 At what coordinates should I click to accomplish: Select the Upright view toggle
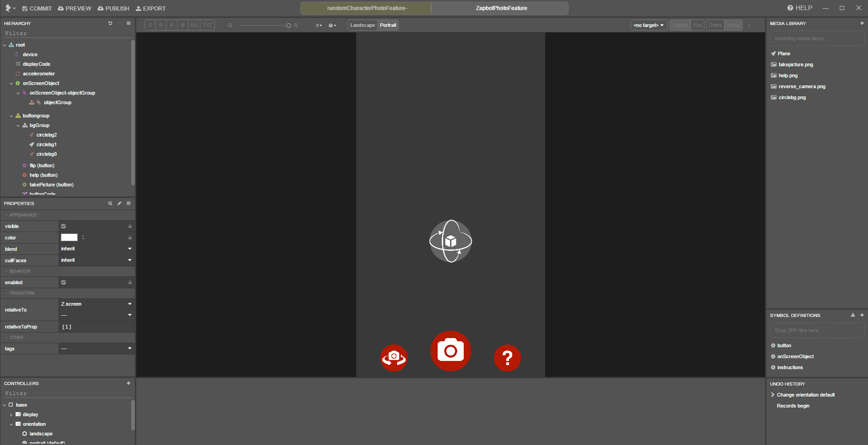pyautogui.click(x=680, y=25)
